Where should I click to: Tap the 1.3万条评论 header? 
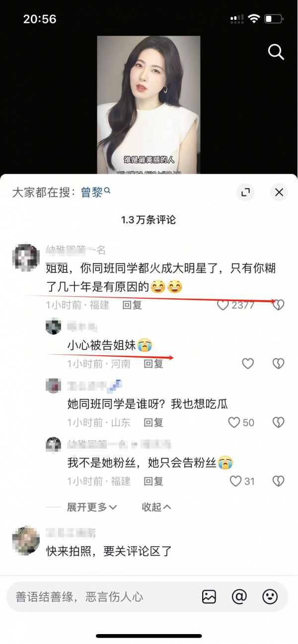click(149, 220)
